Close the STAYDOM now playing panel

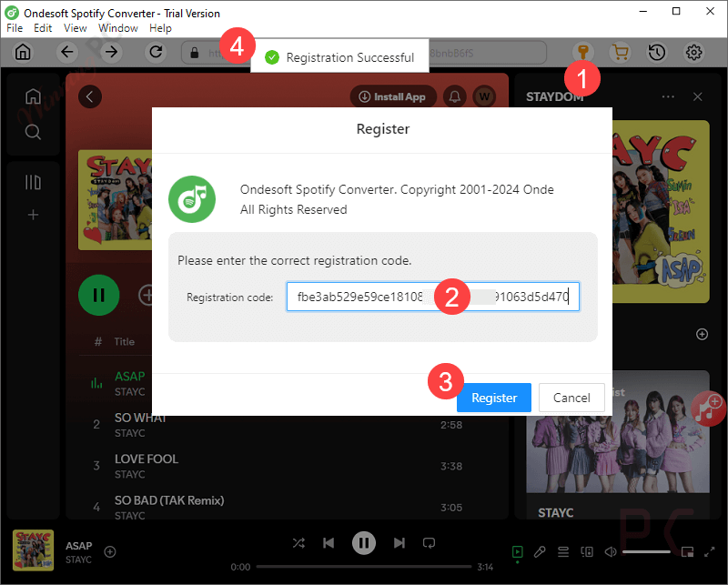(697, 96)
